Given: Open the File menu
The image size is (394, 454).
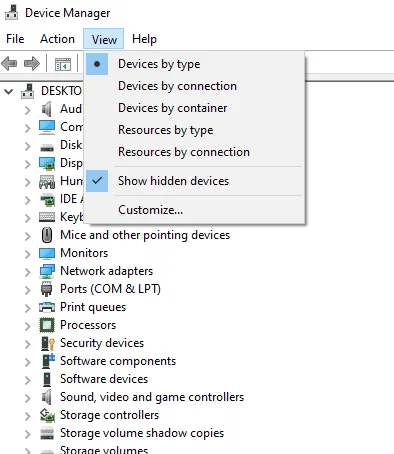Looking at the screenshot, I should (15, 39).
